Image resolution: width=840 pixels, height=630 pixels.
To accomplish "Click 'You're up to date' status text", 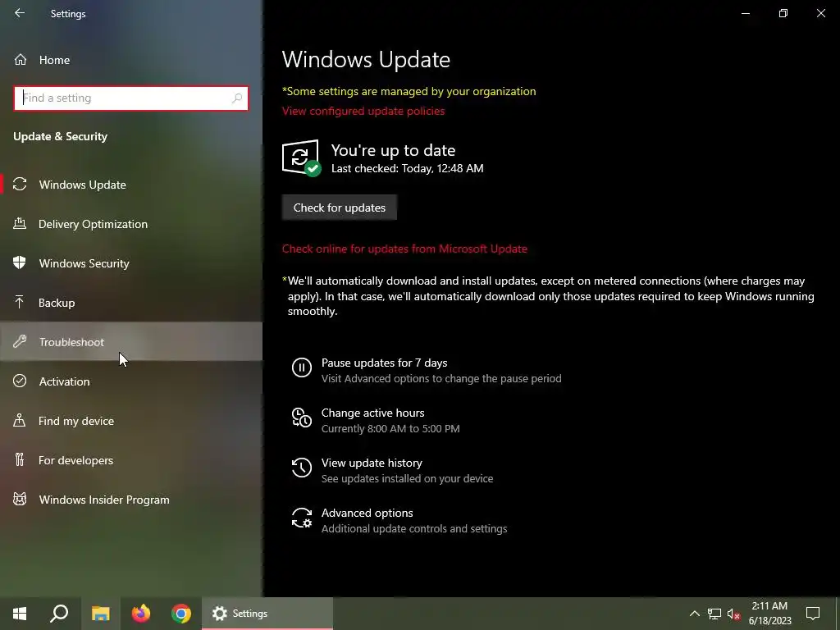I will (393, 150).
